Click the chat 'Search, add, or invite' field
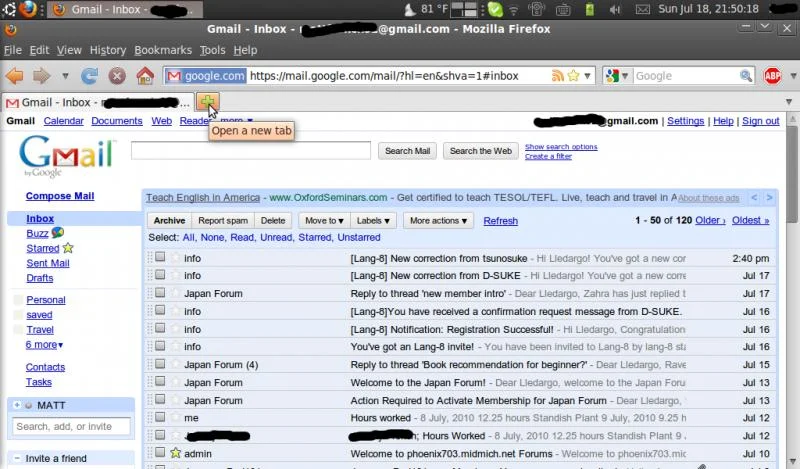The height and width of the screenshot is (469, 800). pyautogui.click(x=71, y=426)
